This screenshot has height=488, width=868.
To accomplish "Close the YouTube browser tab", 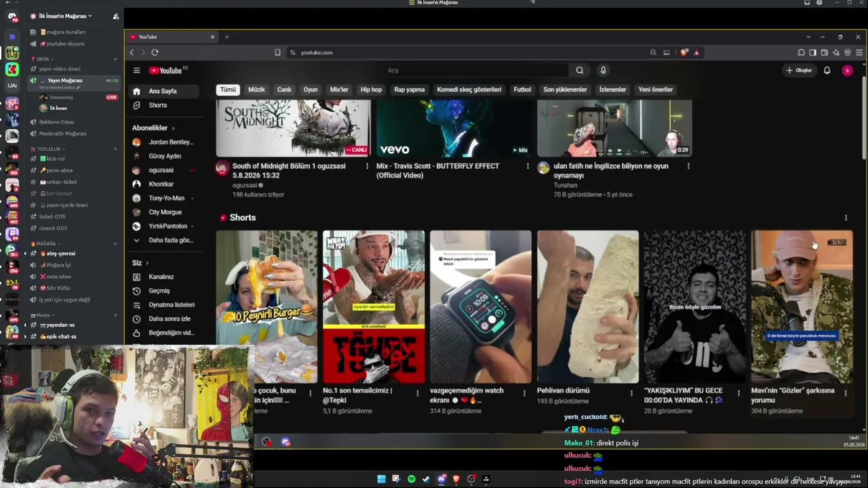I will pos(212,37).
